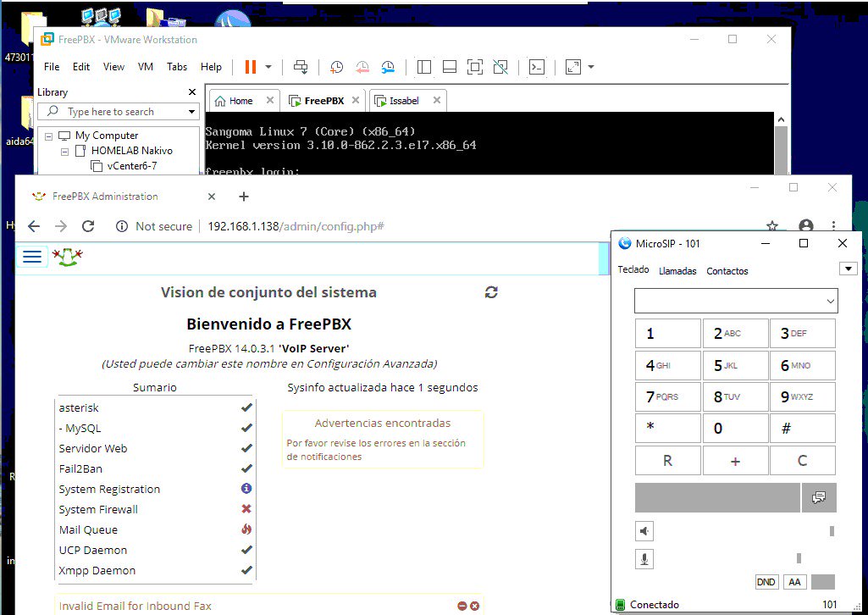
Task: Click the R redial button in MicroSIP
Action: pyautogui.click(x=667, y=461)
